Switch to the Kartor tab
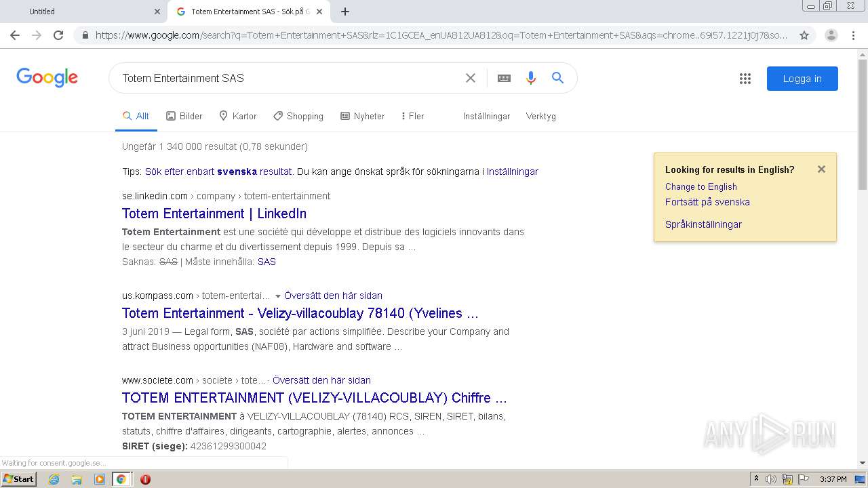The width and height of the screenshot is (868, 488). click(x=238, y=116)
